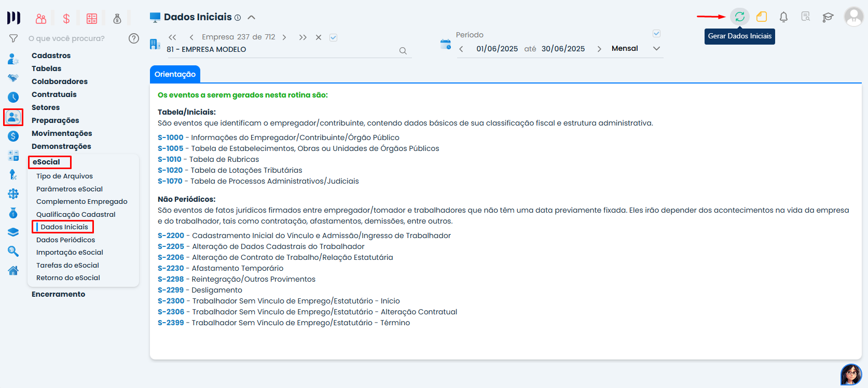The height and width of the screenshot is (388, 868).
Task: Click the search magnifier in company field
Action: 403,51
